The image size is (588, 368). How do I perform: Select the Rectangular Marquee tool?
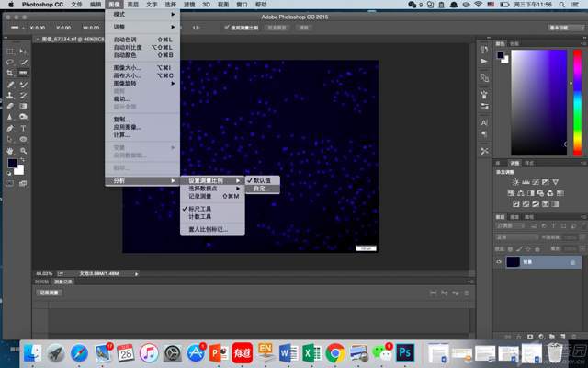[10, 52]
